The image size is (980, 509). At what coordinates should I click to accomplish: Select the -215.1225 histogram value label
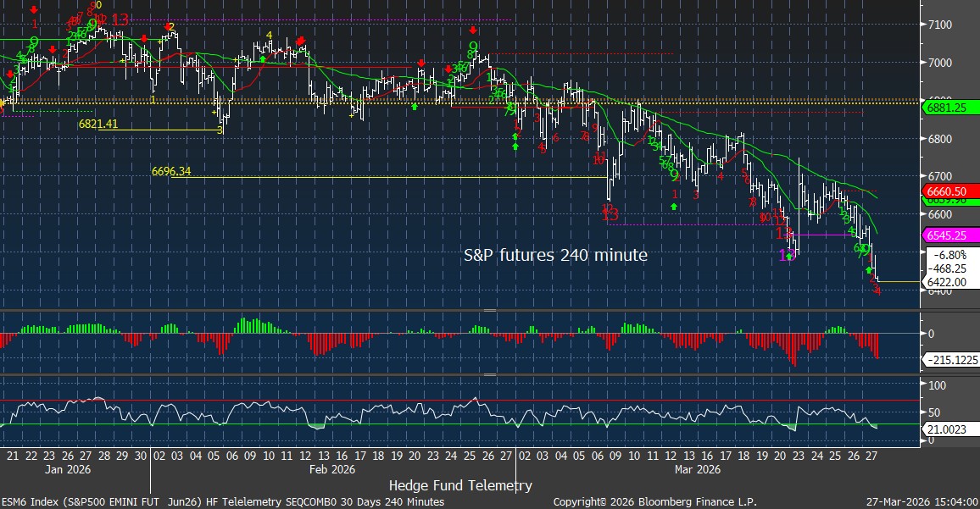click(x=951, y=361)
